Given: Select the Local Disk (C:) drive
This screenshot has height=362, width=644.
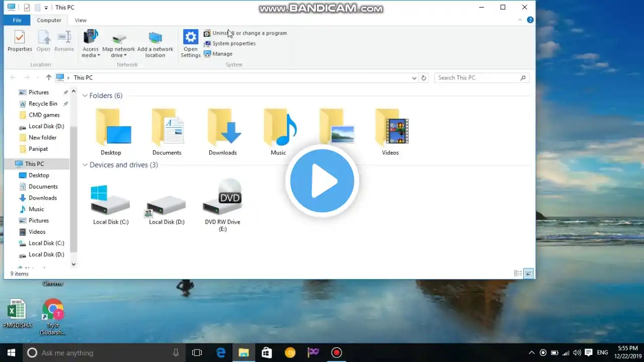Looking at the screenshot, I should [111, 205].
